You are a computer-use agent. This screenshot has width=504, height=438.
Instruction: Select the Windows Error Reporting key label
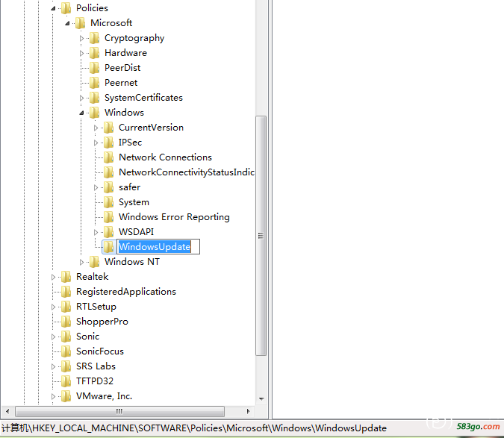pyautogui.click(x=174, y=217)
